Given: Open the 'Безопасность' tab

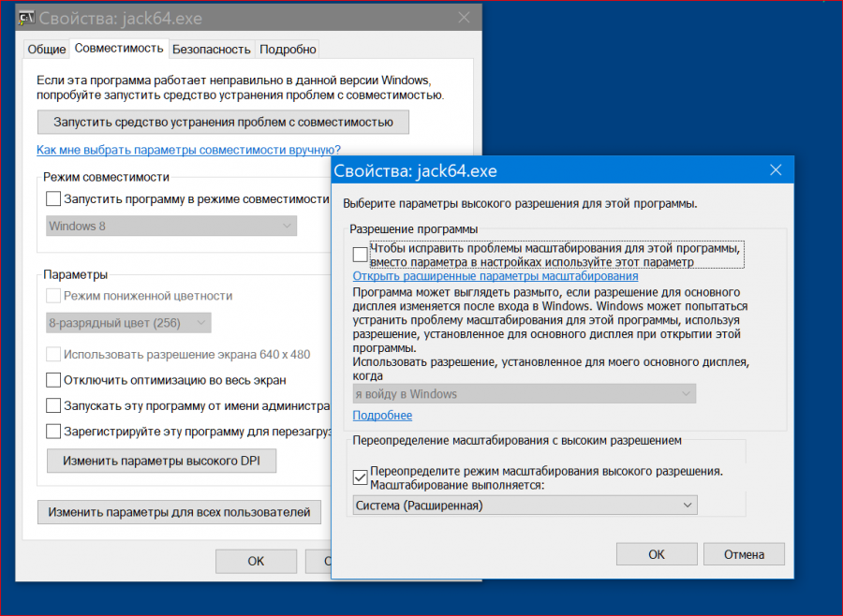Looking at the screenshot, I should point(212,49).
